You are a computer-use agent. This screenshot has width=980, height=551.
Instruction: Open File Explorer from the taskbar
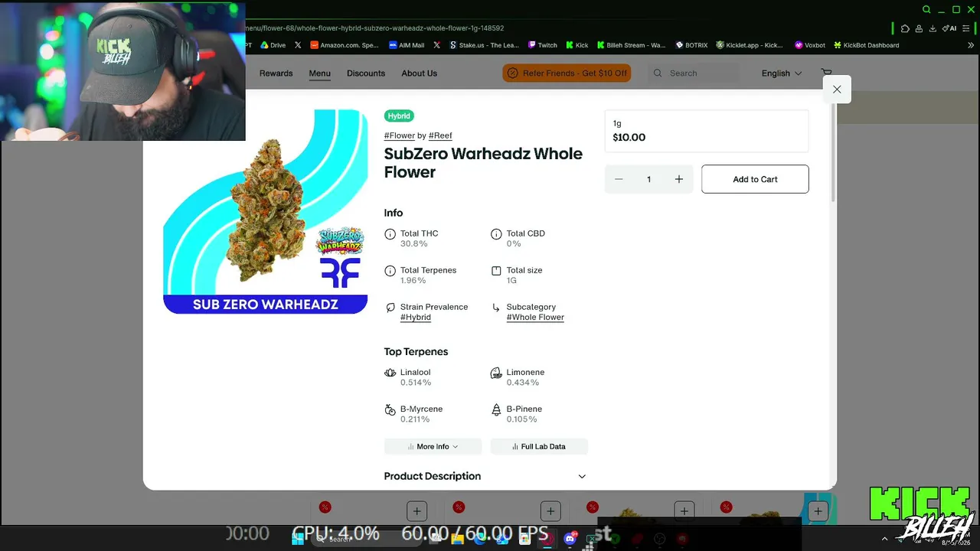coord(458,539)
